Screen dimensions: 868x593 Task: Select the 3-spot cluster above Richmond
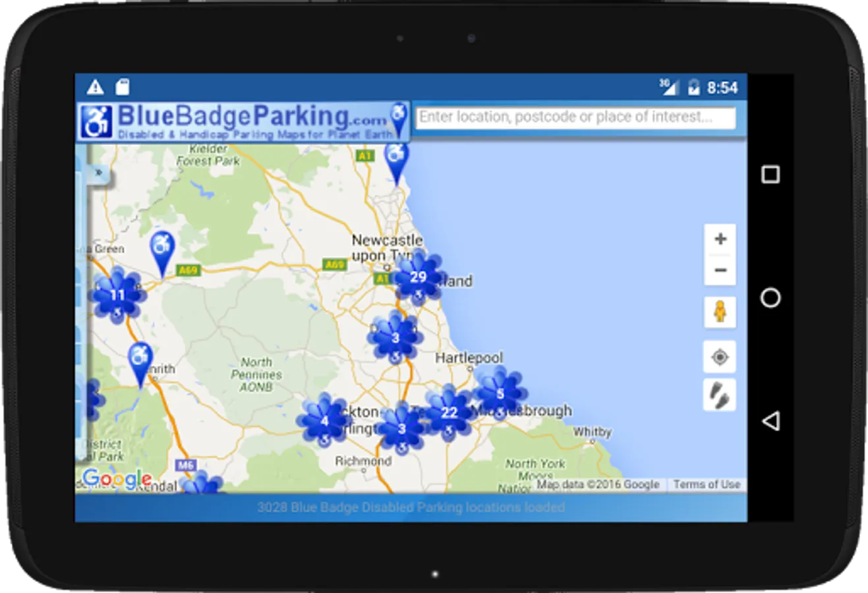(x=401, y=429)
